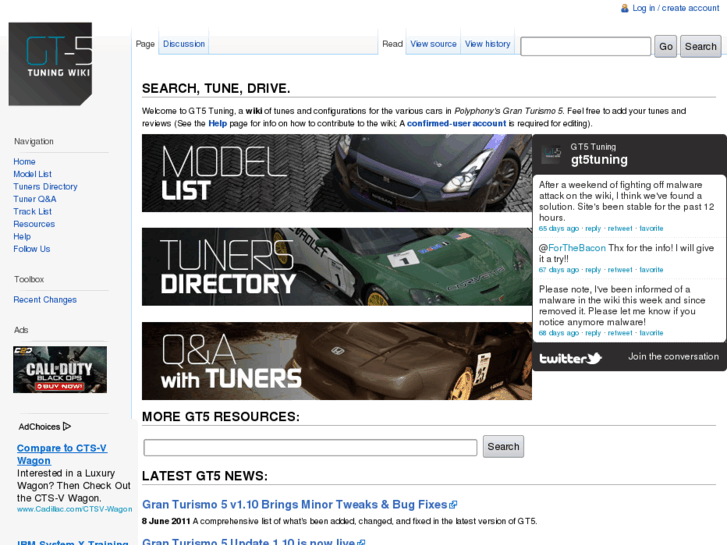Click the Tuners Directory banner image
The image size is (727, 545).
point(337,267)
